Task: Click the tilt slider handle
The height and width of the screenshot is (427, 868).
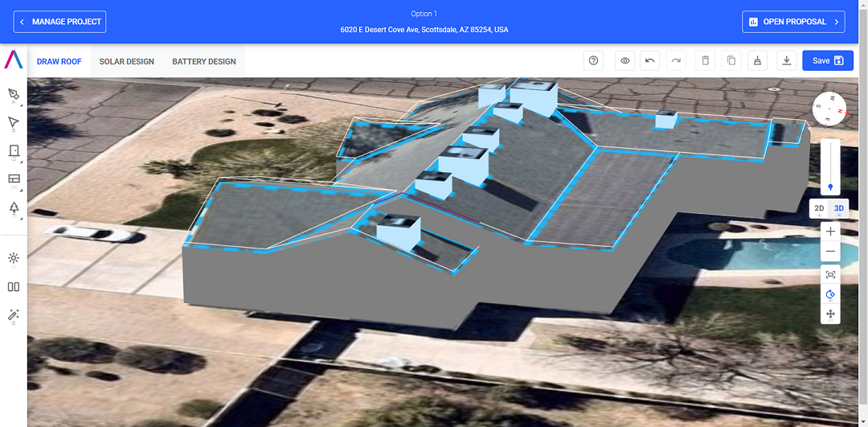Action: [x=830, y=187]
